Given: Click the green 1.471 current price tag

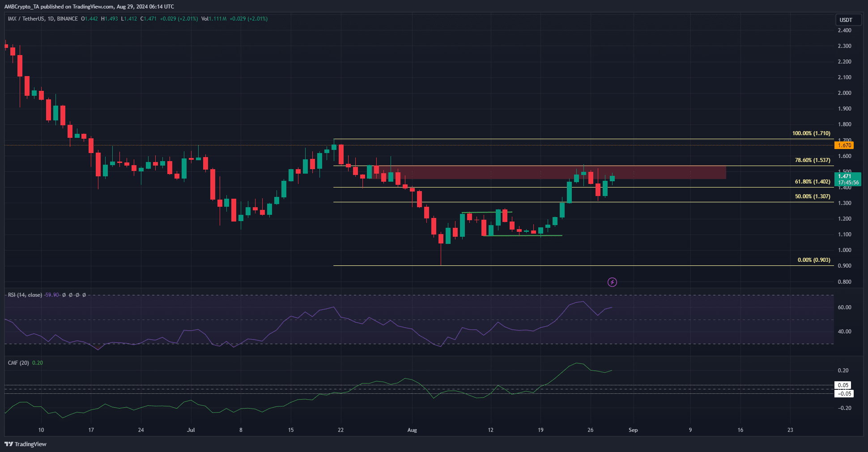Looking at the screenshot, I should 847,179.
